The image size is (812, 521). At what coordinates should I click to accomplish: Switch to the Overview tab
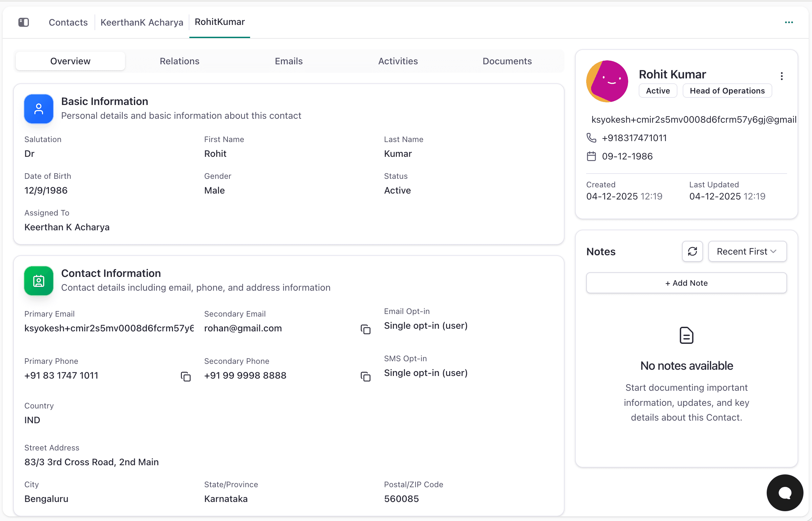point(71,61)
